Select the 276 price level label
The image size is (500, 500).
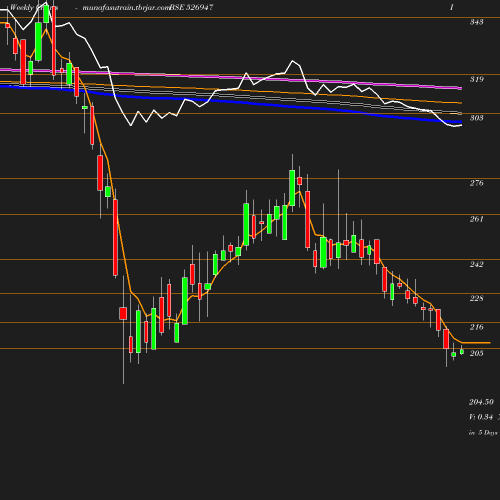[x=476, y=183]
